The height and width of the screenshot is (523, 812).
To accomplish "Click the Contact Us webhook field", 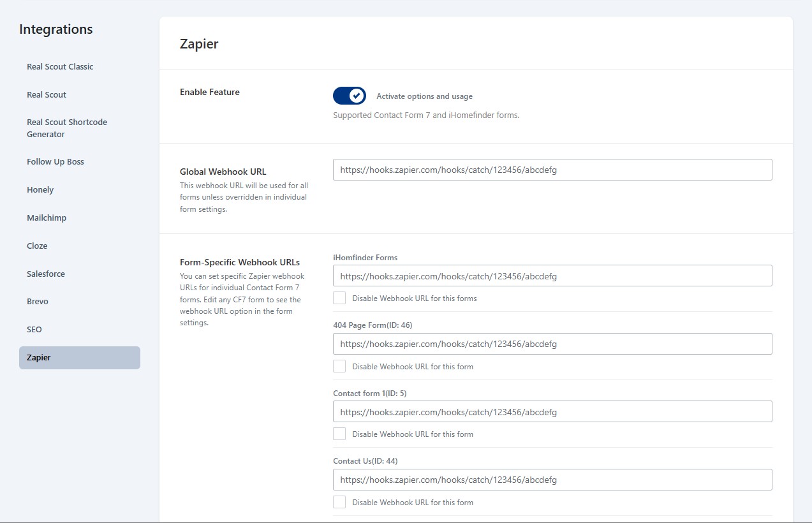I will [552, 480].
